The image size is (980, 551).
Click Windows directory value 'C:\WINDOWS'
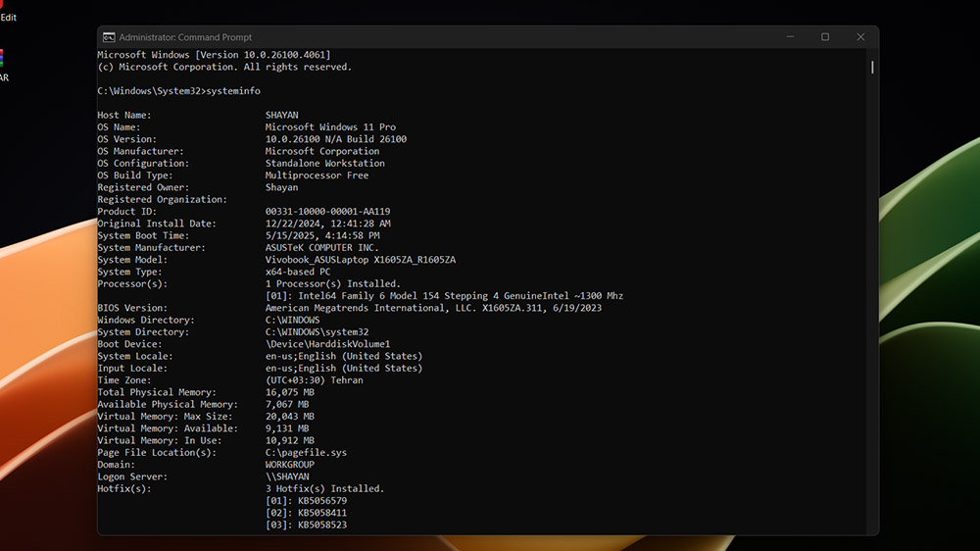pyautogui.click(x=292, y=321)
